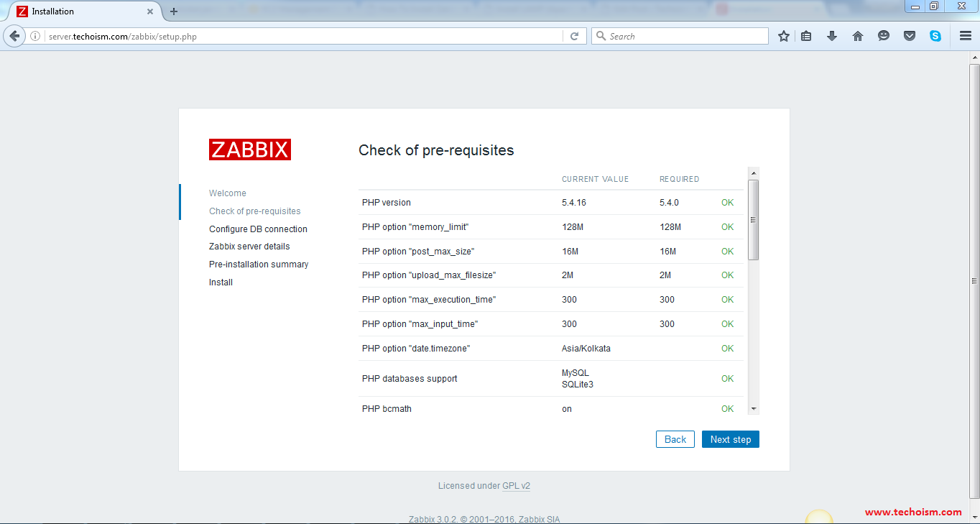
Task: Click PHP option "max_execution_time" label
Action: coord(429,300)
